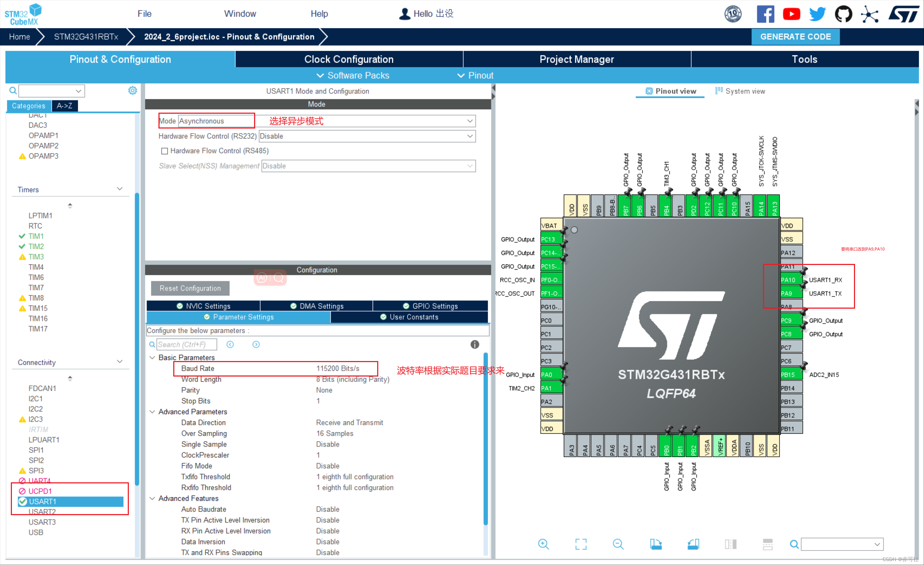This screenshot has width=924, height=565.
Task: Switch to System view
Action: tap(740, 91)
